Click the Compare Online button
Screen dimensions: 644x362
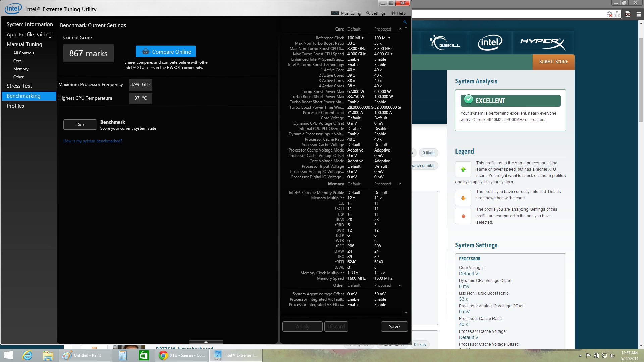(x=166, y=52)
